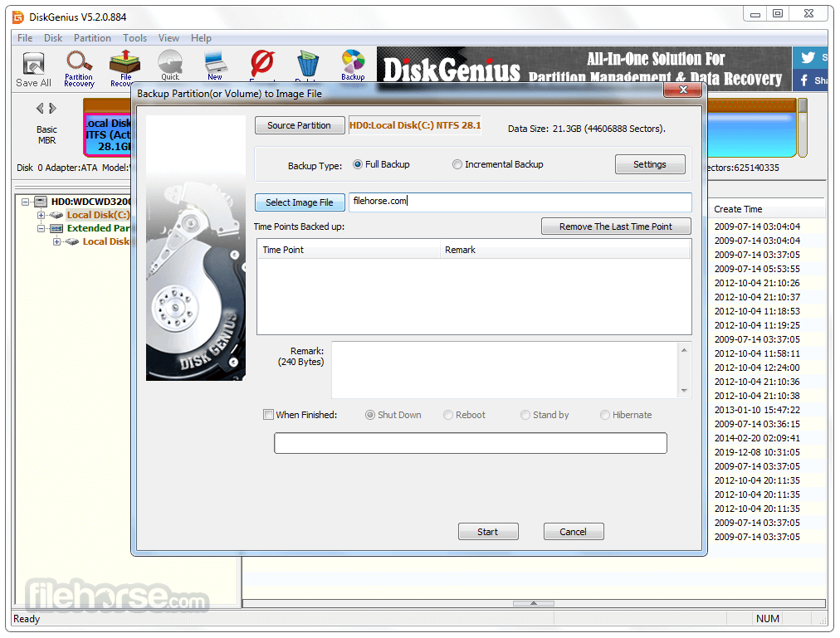Open the View menu
Screen dimensions: 840x638
[168, 38]
